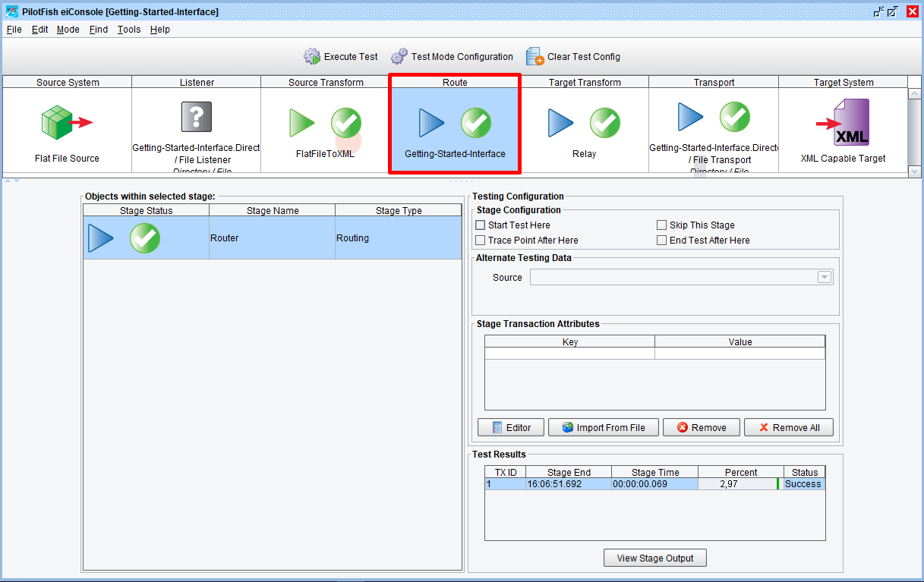This screenshot has width=924, height=582.
Task: Open the File menu
Action: [x=14, y=30]
